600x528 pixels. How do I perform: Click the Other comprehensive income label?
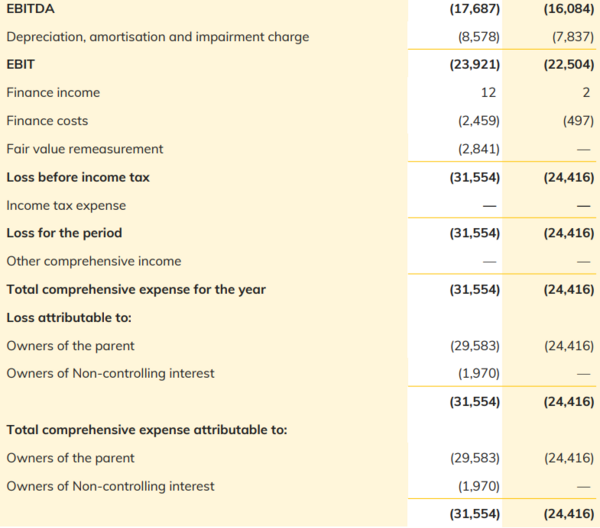[x=94, y=261]
